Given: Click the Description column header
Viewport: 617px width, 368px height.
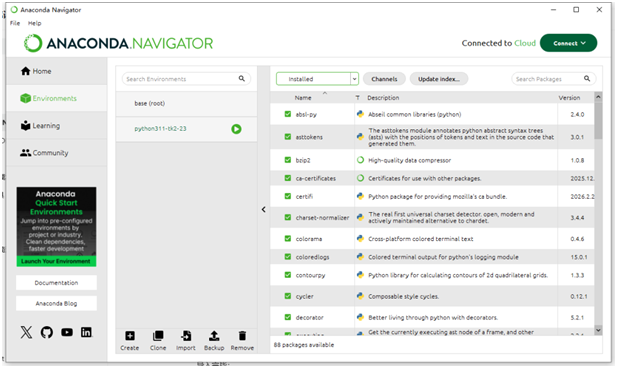Looking at the screenshot, I should pyautogui.click(x=383, y=98).
